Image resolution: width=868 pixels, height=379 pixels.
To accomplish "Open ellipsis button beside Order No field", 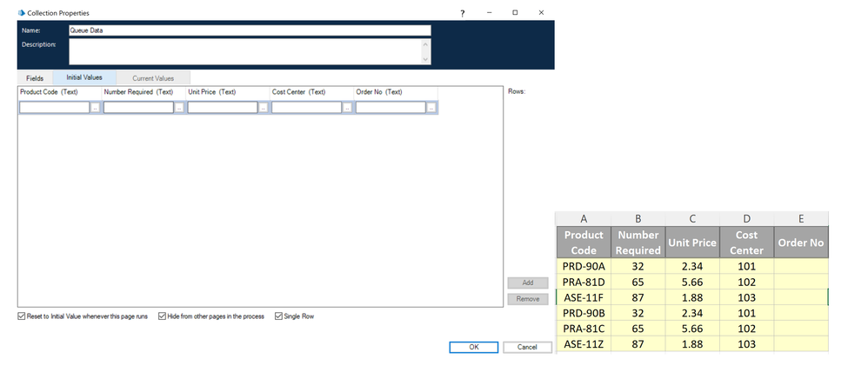I will (x=431, y=108).
